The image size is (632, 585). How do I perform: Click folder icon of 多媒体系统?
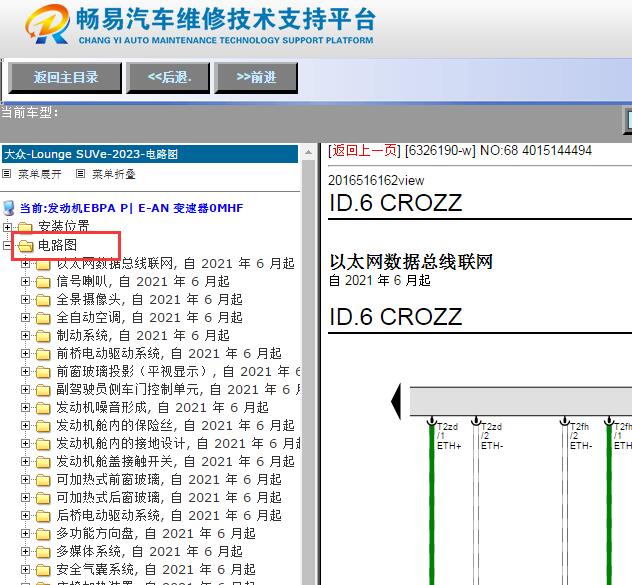43,552
